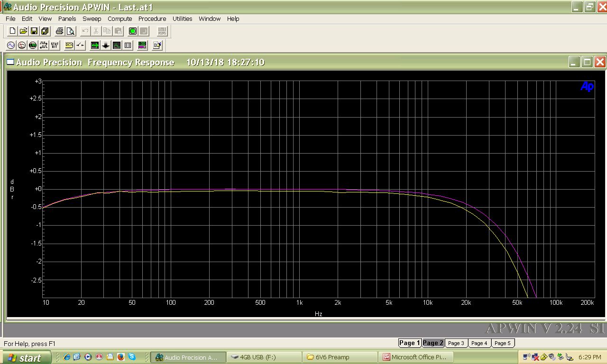The image size is (607, 364).
Task: Switch to the Page 2 tab
Action: 433,343
